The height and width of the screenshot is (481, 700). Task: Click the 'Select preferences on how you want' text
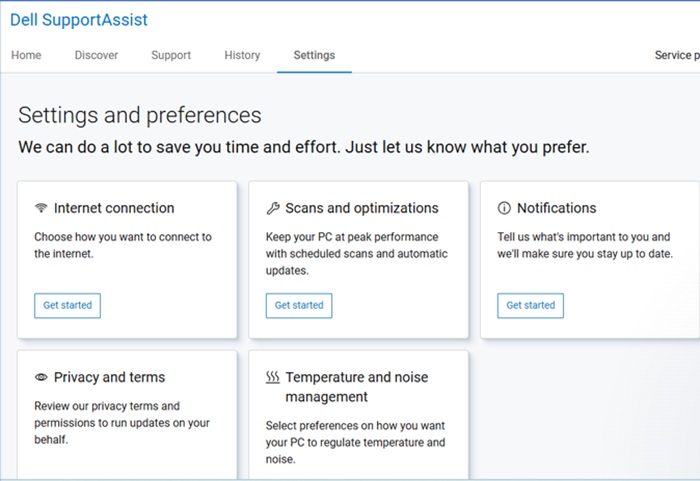tap(355, 443)
